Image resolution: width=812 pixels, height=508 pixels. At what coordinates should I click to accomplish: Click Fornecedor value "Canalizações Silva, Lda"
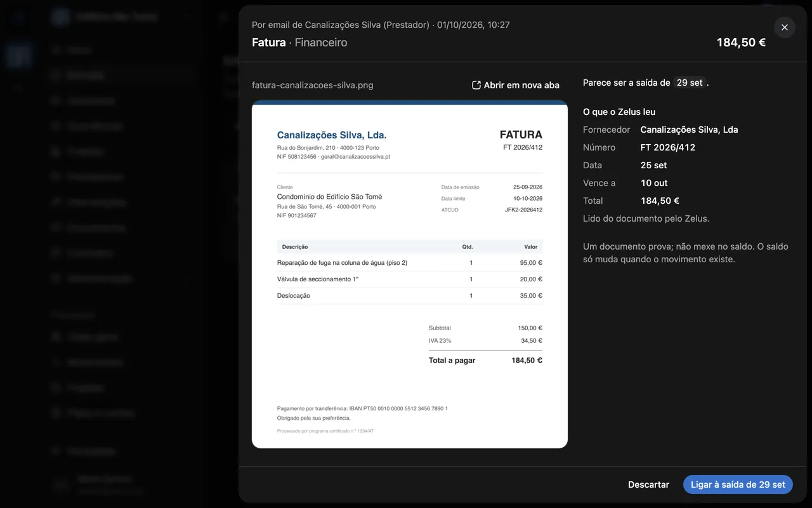689,130
